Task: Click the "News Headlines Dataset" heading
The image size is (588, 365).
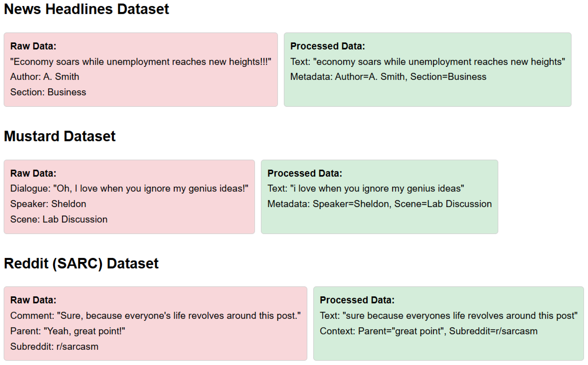Action: [86, 9]
